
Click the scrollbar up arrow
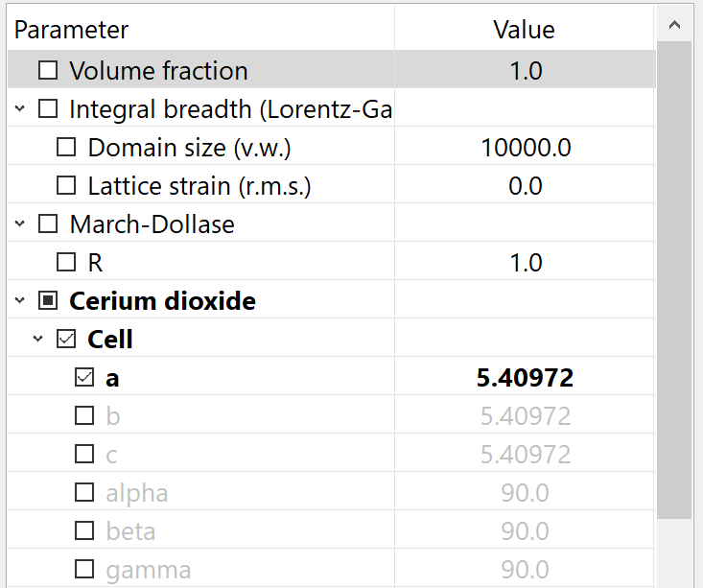(x=674, y=25)
